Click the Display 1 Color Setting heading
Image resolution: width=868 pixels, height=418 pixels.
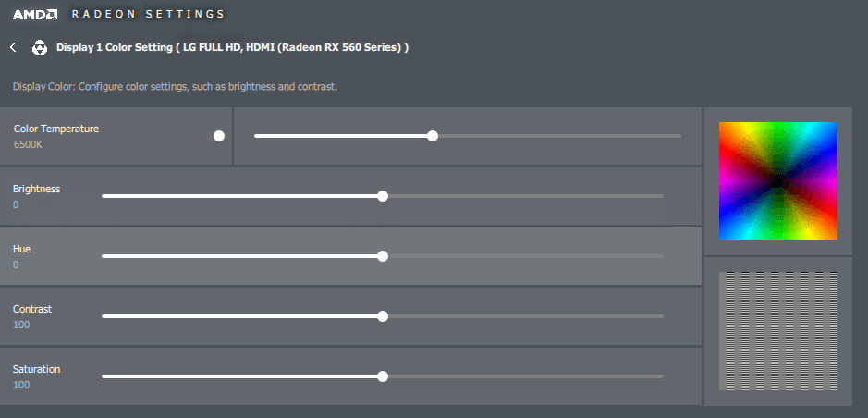pyautogui.click(x=233, y=47)
